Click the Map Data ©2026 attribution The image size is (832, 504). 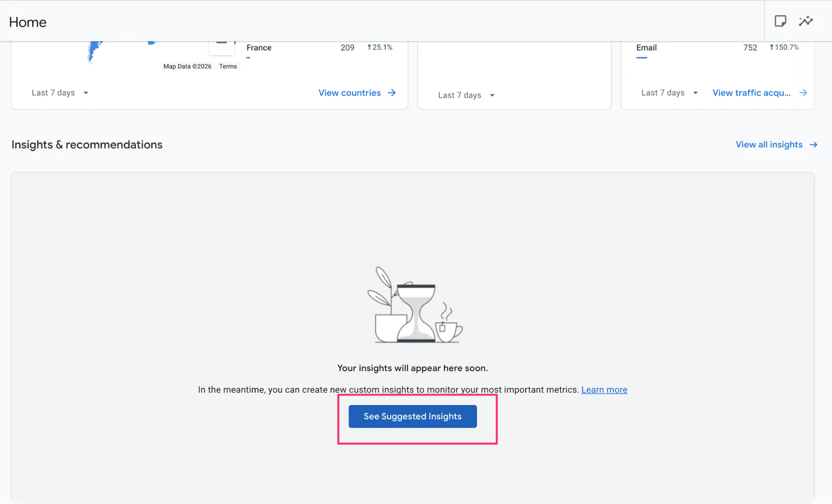187,67
